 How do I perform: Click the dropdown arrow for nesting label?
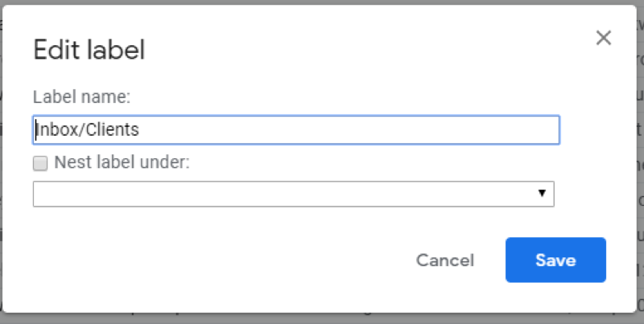[542, 194]
